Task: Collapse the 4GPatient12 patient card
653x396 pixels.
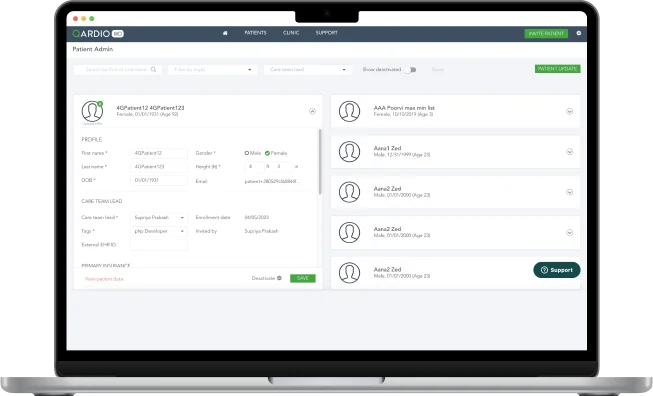Action: coord(312,111)
